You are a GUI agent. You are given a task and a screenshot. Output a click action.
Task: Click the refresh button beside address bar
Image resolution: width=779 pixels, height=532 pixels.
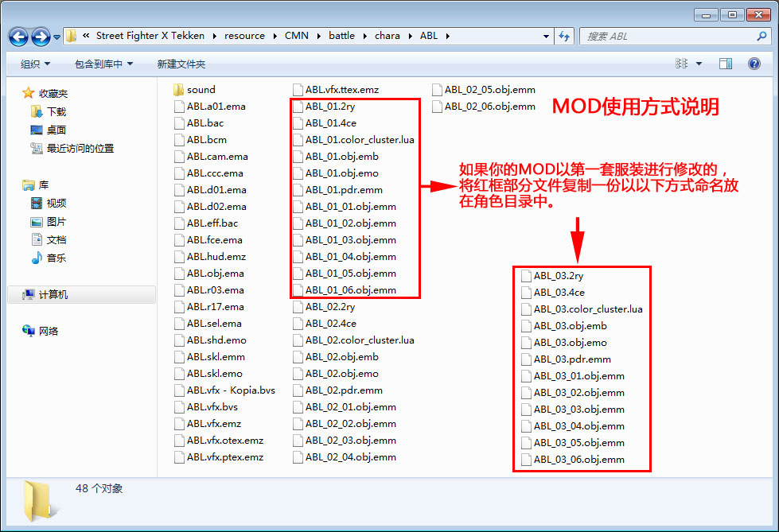(565, 36)
